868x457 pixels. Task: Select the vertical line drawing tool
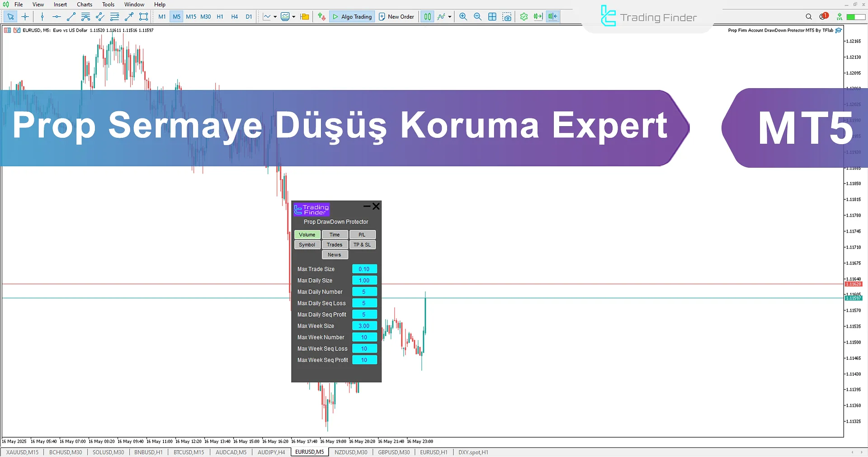[x=42, y=17]
